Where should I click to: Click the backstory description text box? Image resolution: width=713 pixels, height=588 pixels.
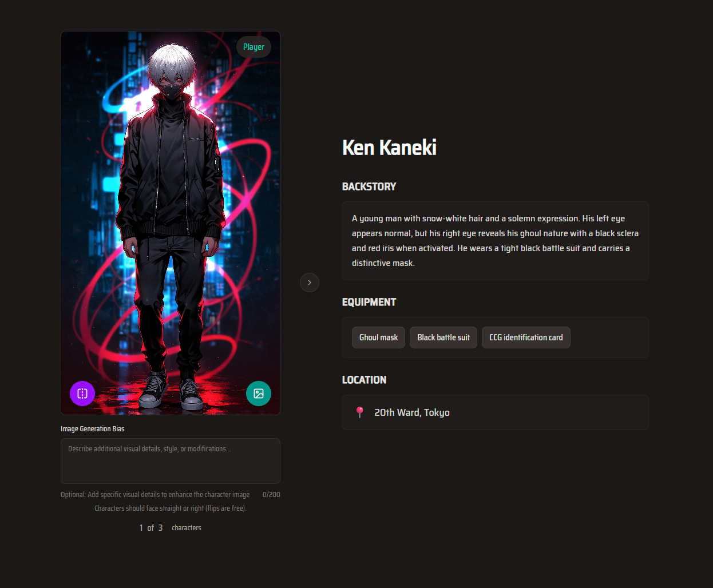tap(496, 241)
